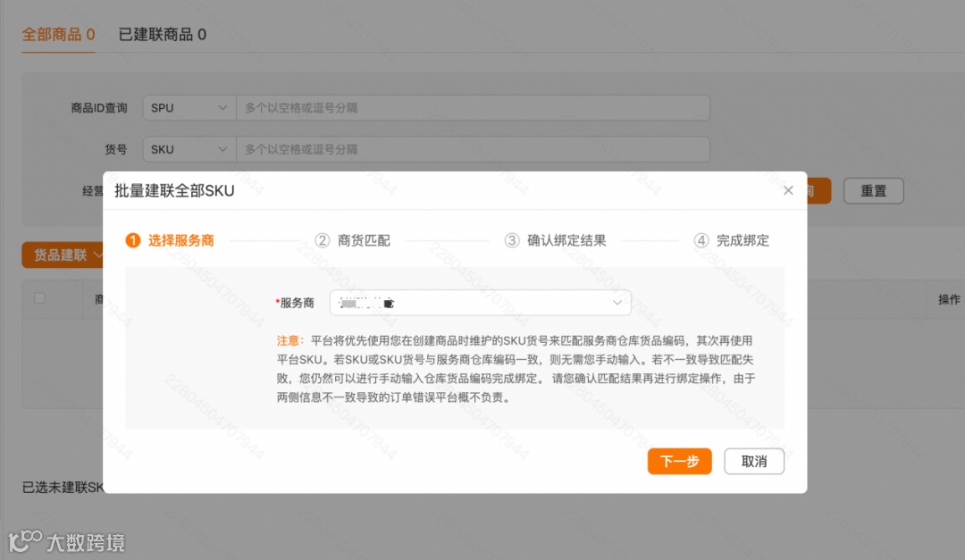Image resolution: width=965 pixels, height=560 pixels.
Task: Click the 操作 column header
Action: point(948,298)
